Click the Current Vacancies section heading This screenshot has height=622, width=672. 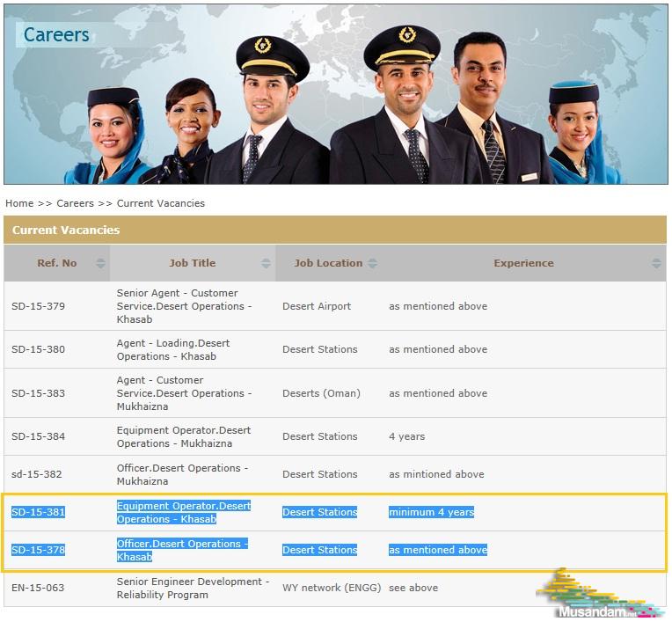(66, 231)
